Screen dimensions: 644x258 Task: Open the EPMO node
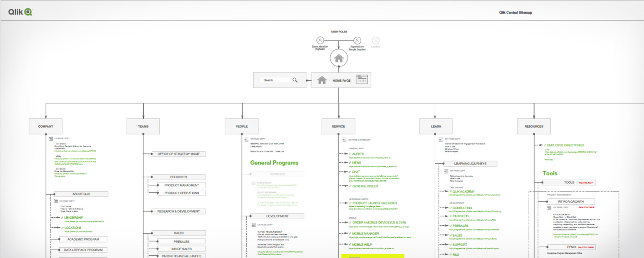[x=572, y=247]
